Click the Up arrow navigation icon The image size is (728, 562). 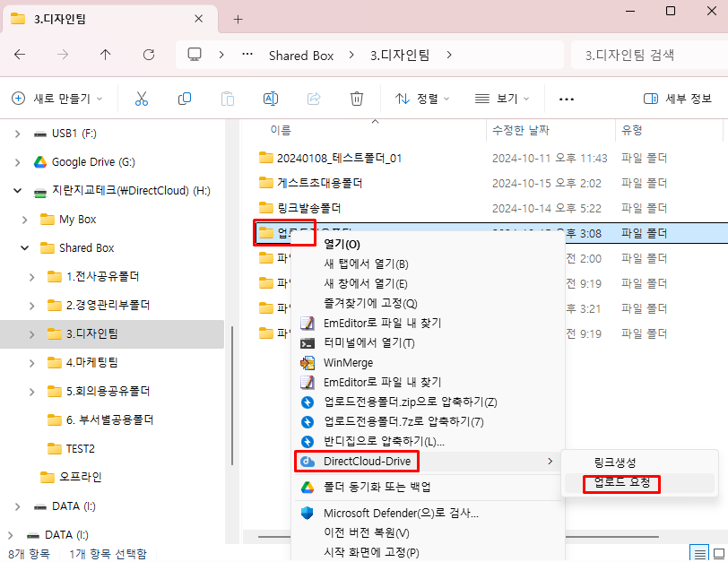(106, 55)
